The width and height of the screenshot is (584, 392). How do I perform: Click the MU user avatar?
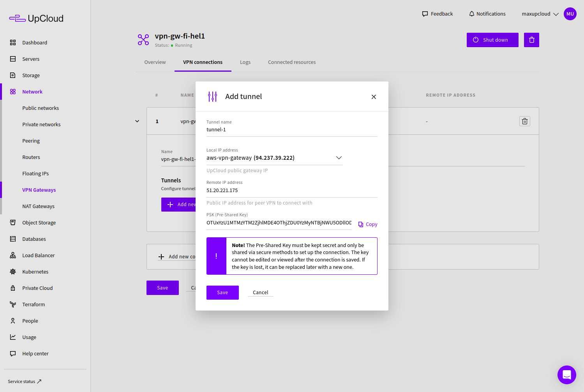tap(570, 14)
